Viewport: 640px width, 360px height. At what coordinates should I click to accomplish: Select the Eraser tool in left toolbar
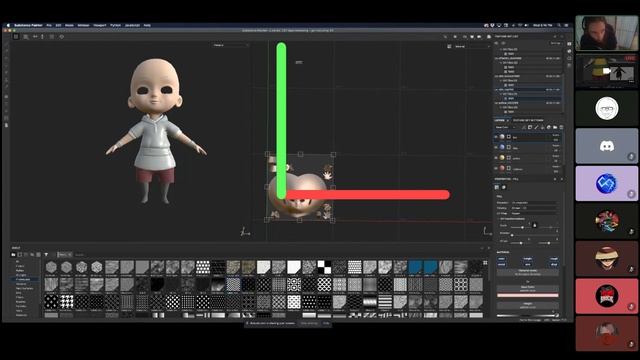[x=7, y=51]
